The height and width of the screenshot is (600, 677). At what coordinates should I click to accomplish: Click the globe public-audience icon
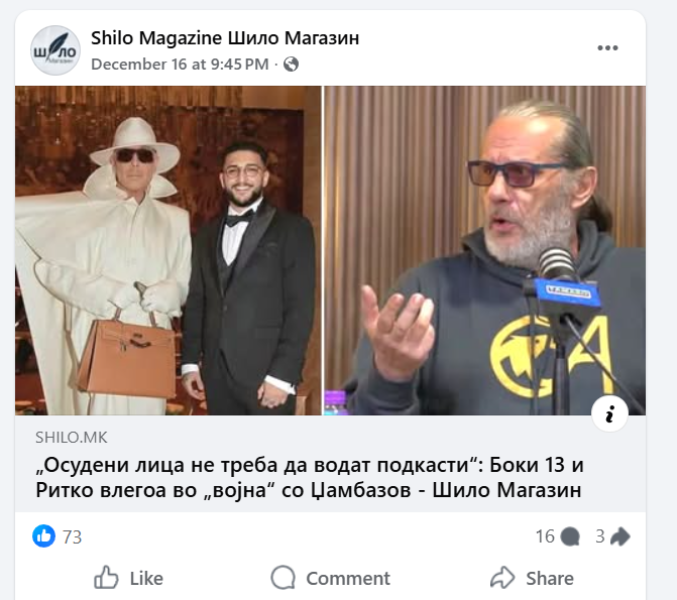tap(291, 64)
